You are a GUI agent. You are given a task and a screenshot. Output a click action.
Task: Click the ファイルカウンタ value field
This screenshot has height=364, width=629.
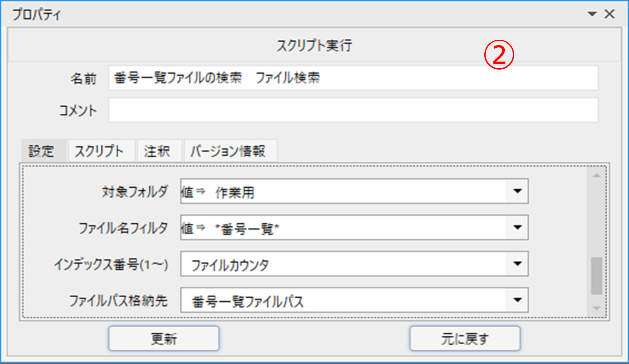343,265
